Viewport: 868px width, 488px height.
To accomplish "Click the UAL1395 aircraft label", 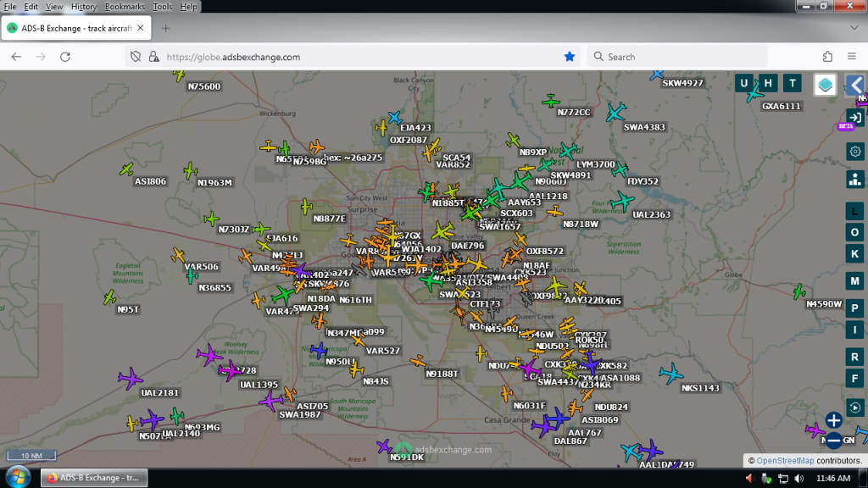I will pos(259,385).
